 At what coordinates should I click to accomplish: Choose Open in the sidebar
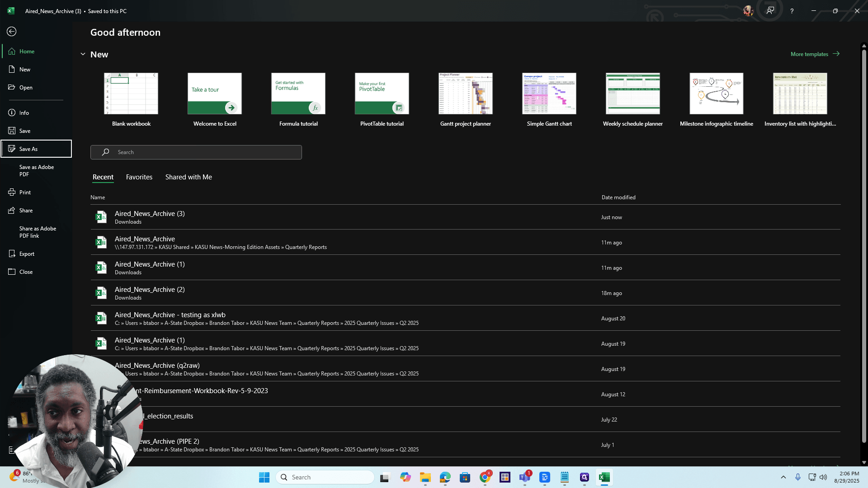point(36,88)
